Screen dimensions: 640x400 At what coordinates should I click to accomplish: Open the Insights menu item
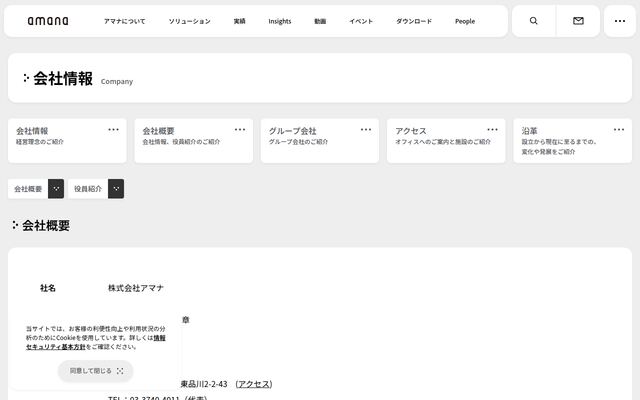click(x=280, y=21)
